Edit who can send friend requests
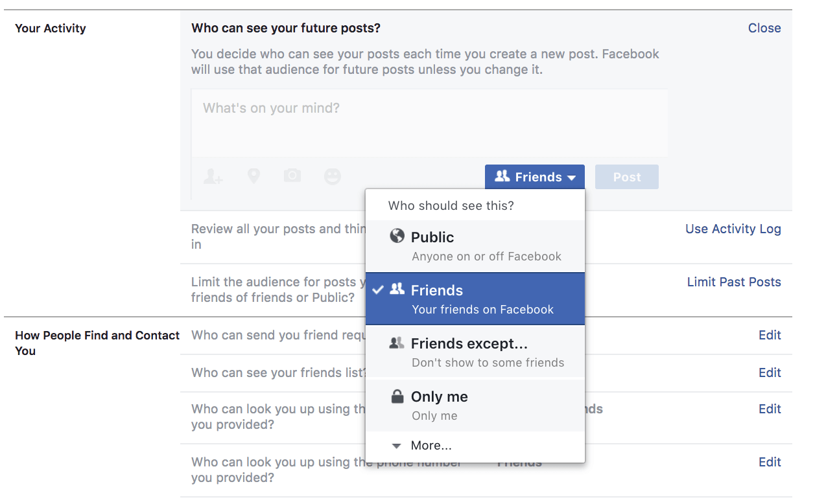 coord(770,335)
